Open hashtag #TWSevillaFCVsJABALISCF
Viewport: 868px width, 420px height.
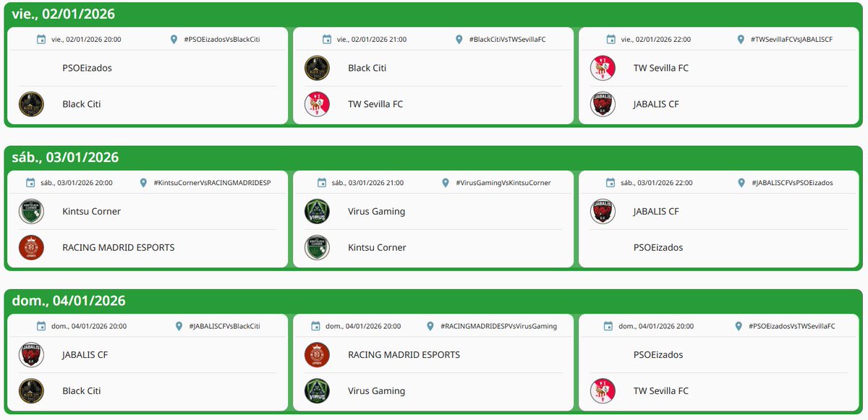792,40
